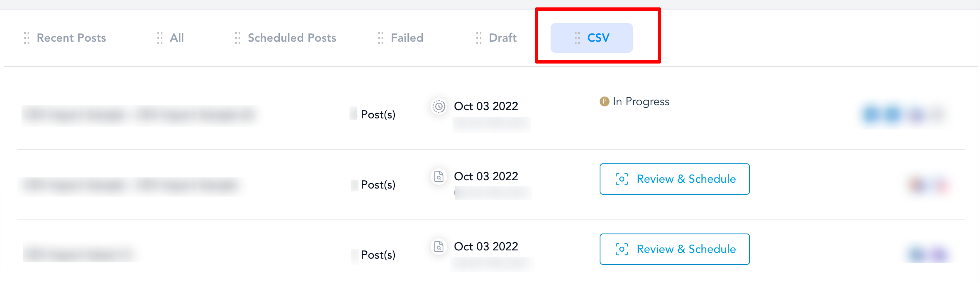Open the CSV tab
980x283 pixels.
[x=591, y=38]
